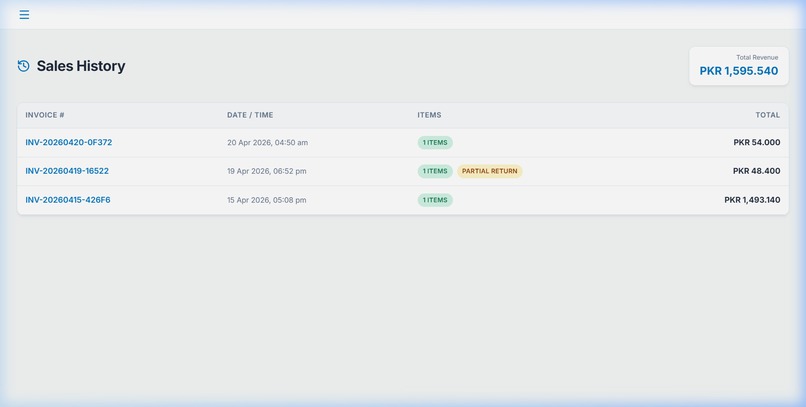The width and height of the screenshot is (806, 407).
Task: Select the INVOICE # column header
Action: coord(45,115)
